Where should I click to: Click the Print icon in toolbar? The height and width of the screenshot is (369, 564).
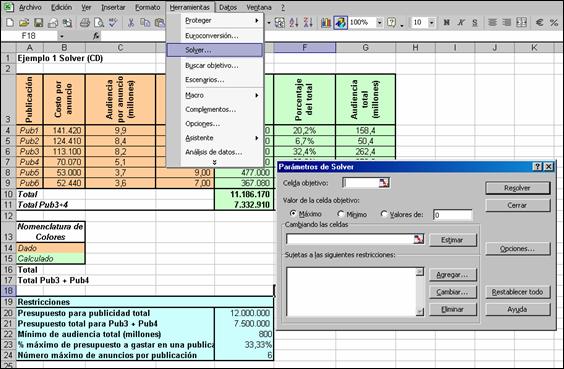[x=85, y=23]
